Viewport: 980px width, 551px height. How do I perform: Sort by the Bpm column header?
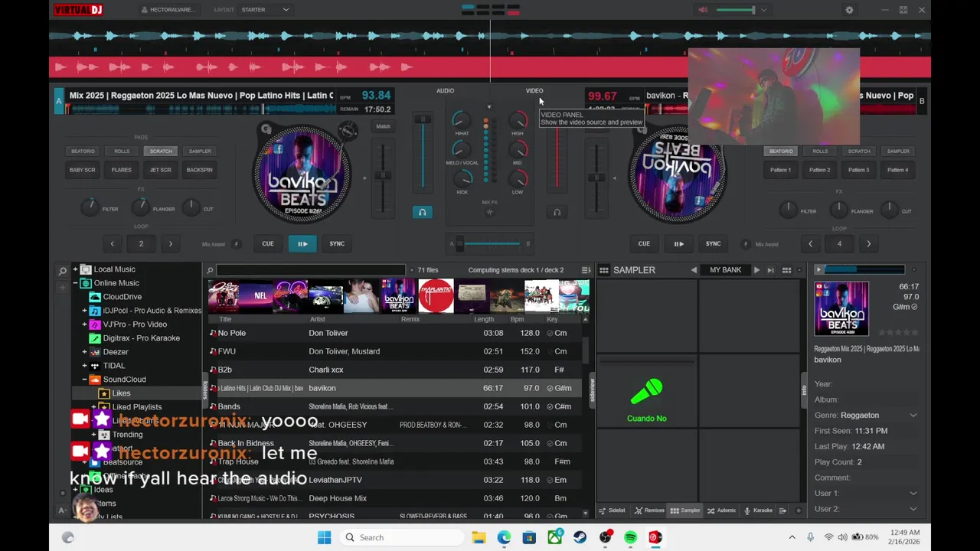coord(517,319)
